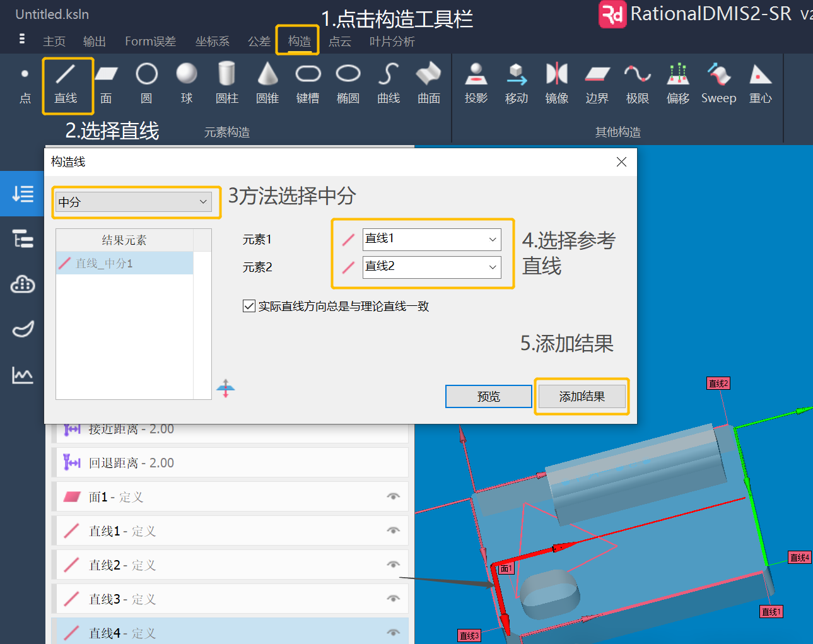Select the 圆柱 (cylinder) construction tool
Screen dimensions: 813x644
[x=226, y=83]
